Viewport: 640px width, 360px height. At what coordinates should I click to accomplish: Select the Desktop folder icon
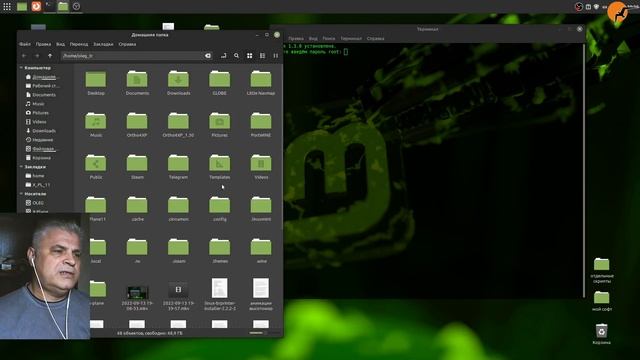(96, 79)
